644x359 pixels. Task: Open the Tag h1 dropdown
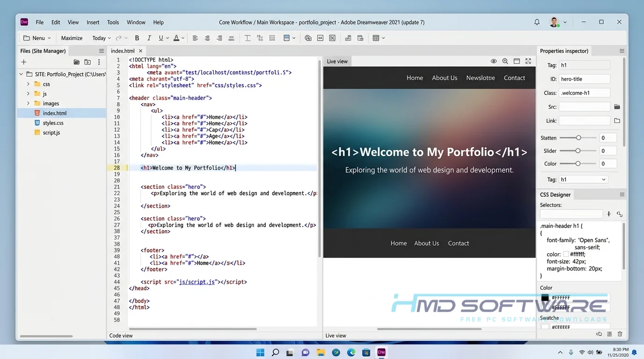click(583, 179)
